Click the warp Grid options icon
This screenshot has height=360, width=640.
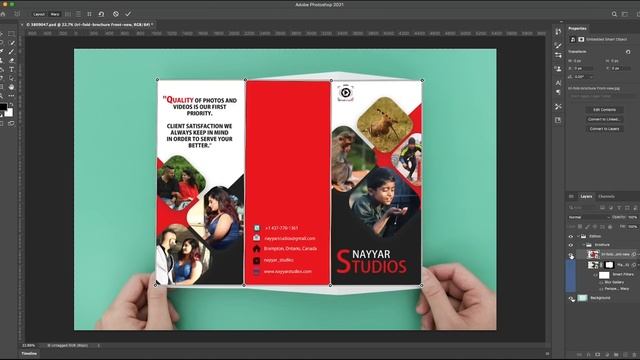click(x=89, y=14)
